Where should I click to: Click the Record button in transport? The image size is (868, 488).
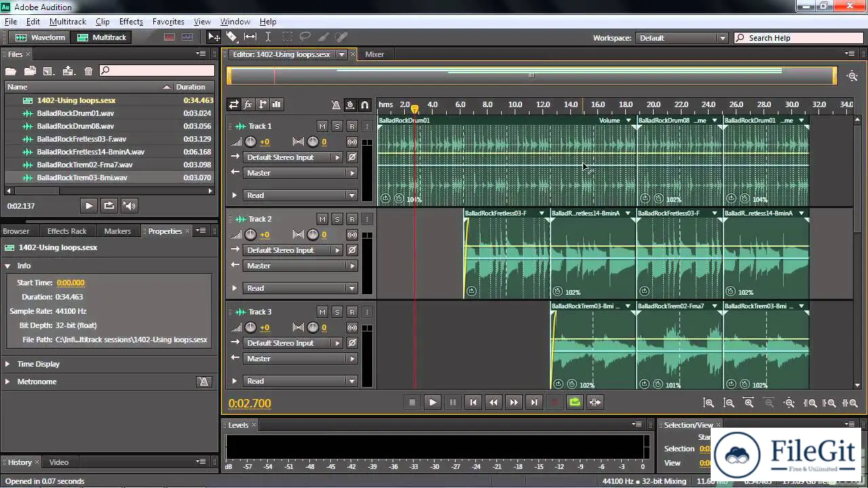(x=554, y=402)
